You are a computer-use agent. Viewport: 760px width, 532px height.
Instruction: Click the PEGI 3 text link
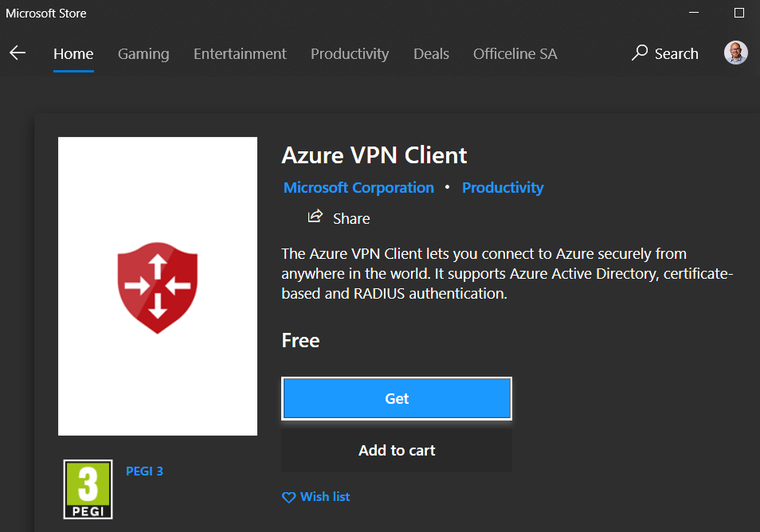(x=144, y=471)
